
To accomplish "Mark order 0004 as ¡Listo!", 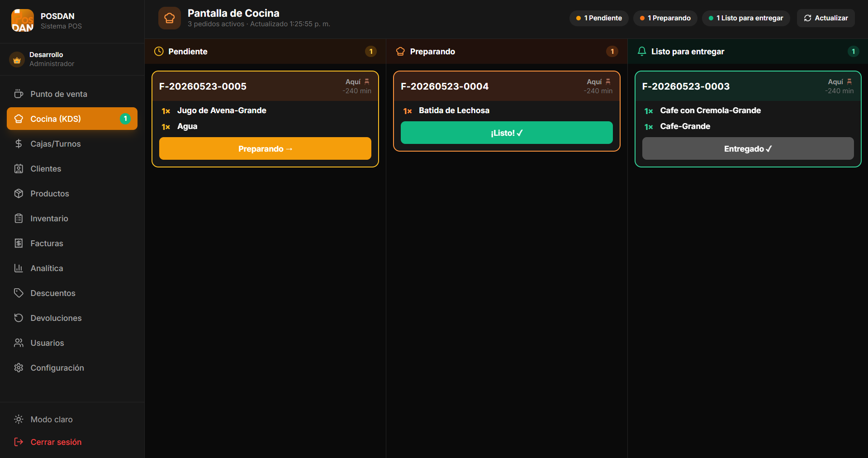I will [x=507, y=133].
